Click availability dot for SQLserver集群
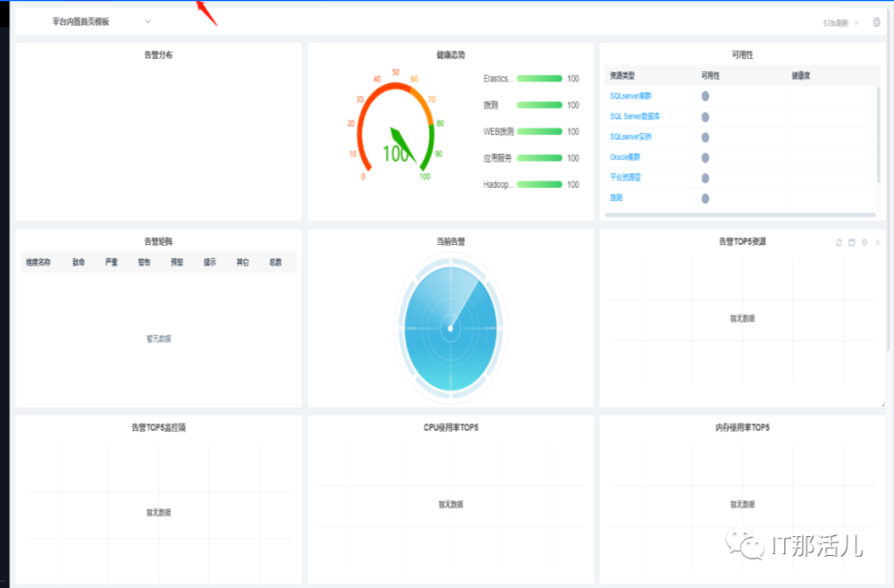The image size is (894, 588). pyautogui.click(x=705, y=97)
